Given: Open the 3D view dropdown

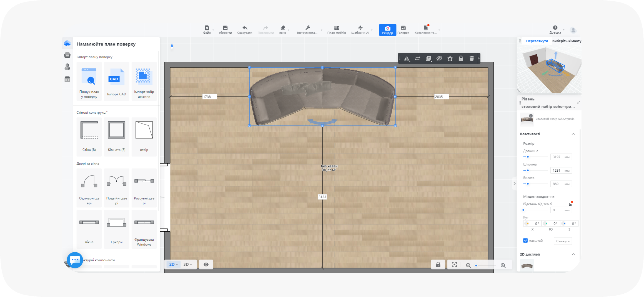Looking at the screenshot, I should point(188,265).
